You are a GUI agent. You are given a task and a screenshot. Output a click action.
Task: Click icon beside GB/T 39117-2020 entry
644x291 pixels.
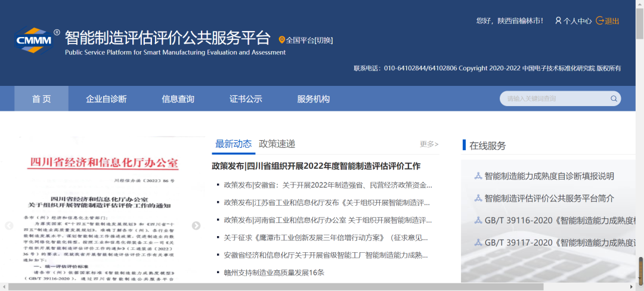tap(478, 243)
